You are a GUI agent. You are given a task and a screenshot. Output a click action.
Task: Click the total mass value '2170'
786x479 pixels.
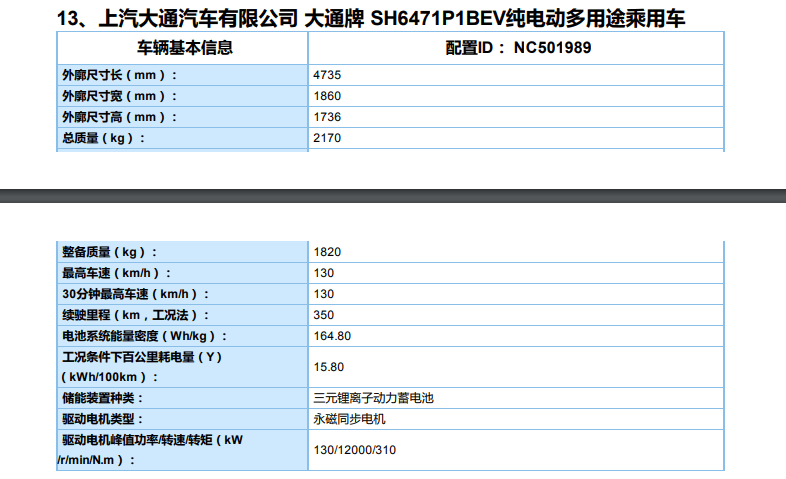tap(327, 138)
